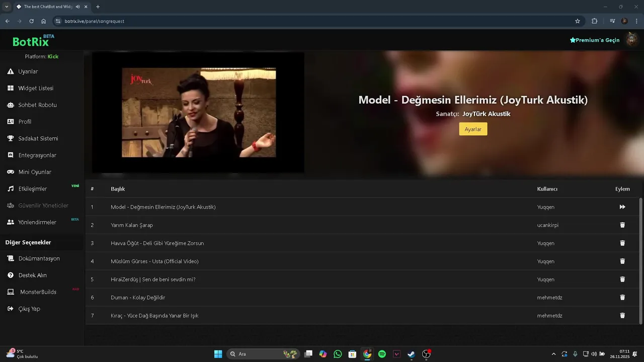Image resolution: width=644 pixels, height=362 pixels.
Task: Click the Profil card icon
Action: tap(11, 122)
